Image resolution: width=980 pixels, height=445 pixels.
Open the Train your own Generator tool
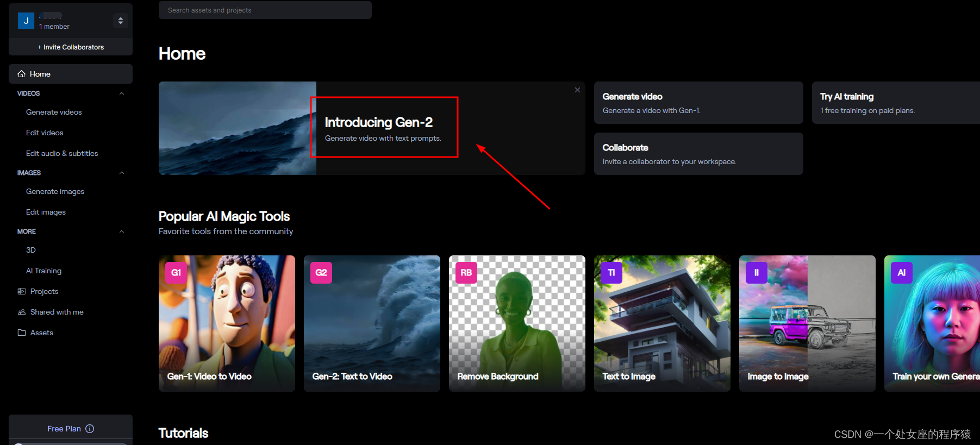pos(932,323)
